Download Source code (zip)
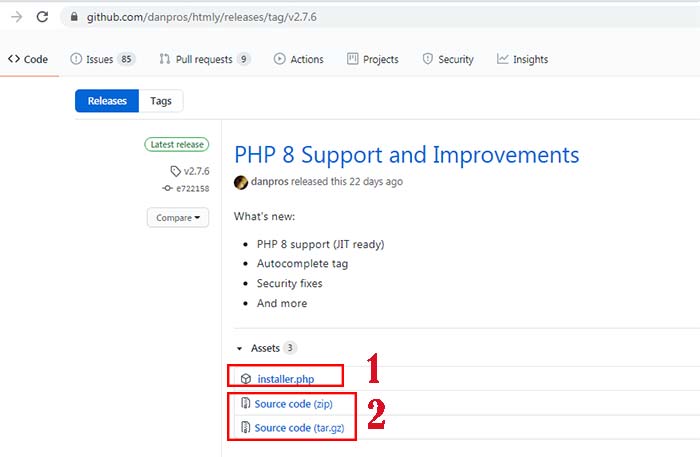 [x=293, y=404]
